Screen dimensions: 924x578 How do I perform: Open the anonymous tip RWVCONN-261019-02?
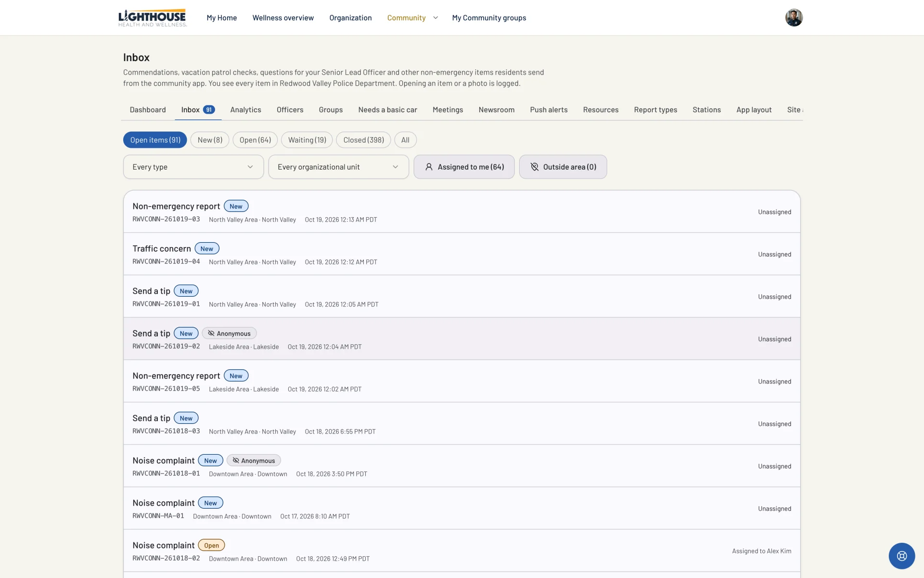(x=462, y=339)
